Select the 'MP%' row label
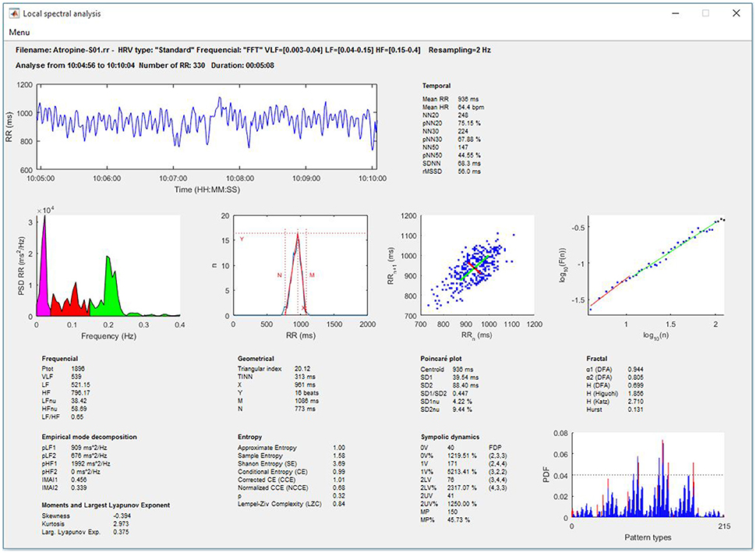Screen dimensions: 756x553 (427, 520)
